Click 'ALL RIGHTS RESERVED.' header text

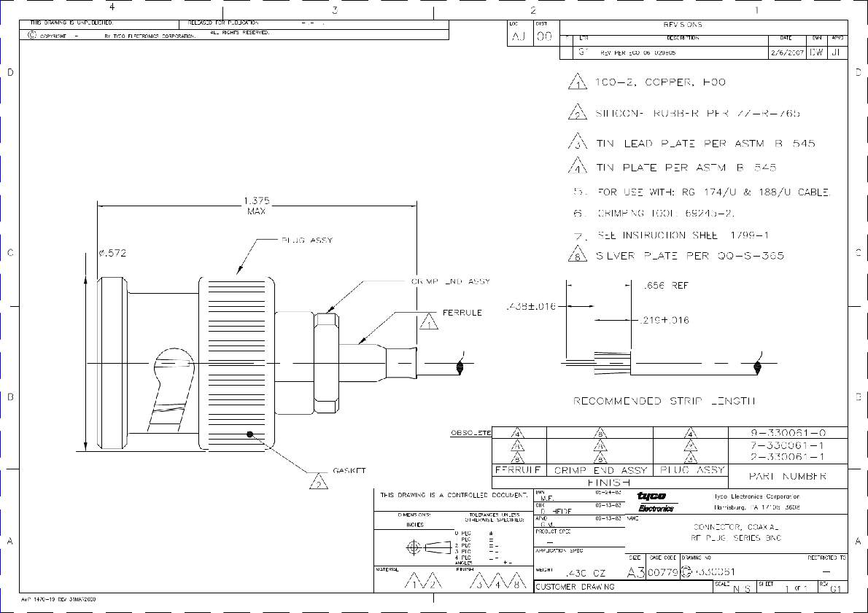(240, 33)
